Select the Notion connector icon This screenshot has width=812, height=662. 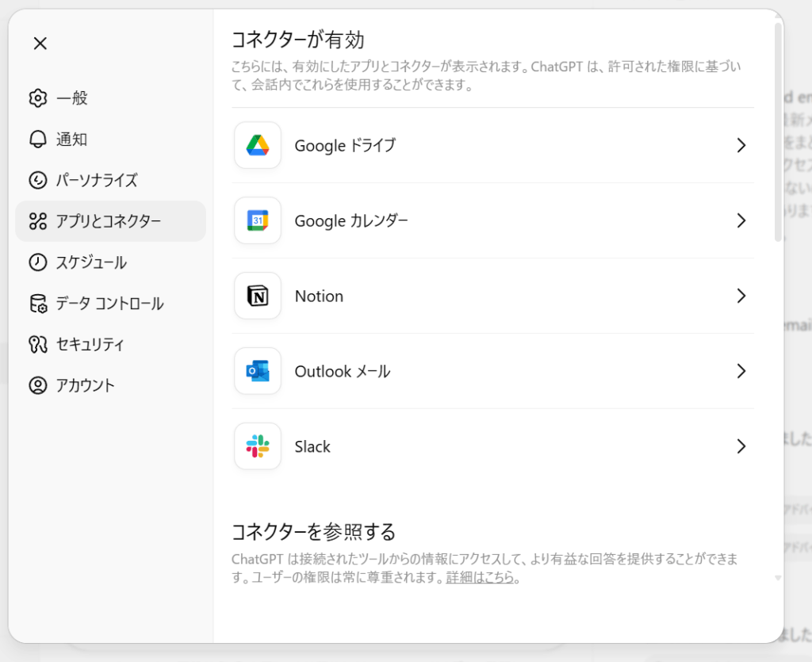click(257, 296)
